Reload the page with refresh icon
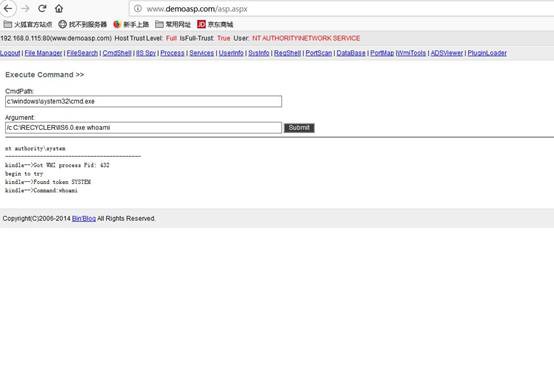554x382 pixels. coord(42,8)
